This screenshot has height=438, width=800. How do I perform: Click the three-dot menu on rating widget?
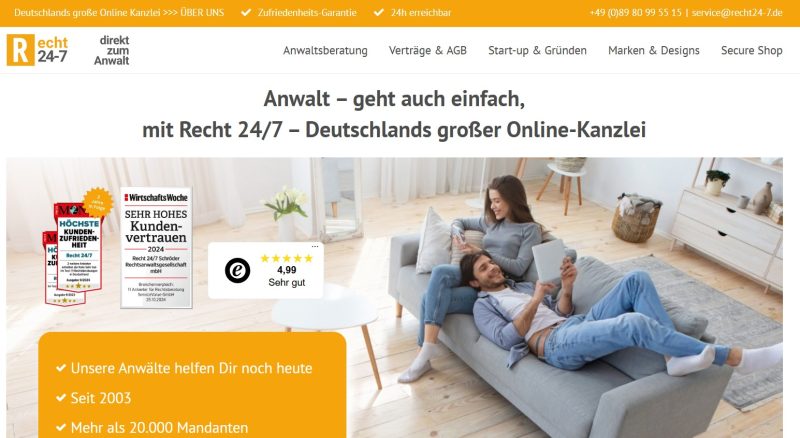(x=315, y=247)
